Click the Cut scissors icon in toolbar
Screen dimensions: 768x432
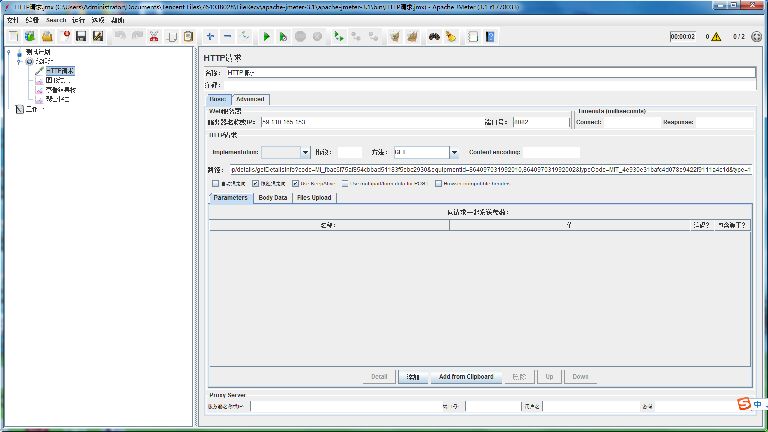[154, 37]
